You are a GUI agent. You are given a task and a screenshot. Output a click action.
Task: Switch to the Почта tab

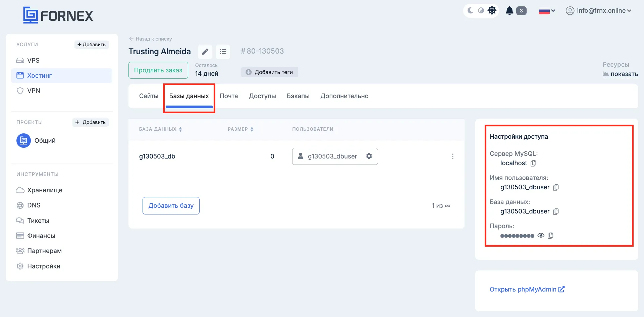(x=229, y=96)
